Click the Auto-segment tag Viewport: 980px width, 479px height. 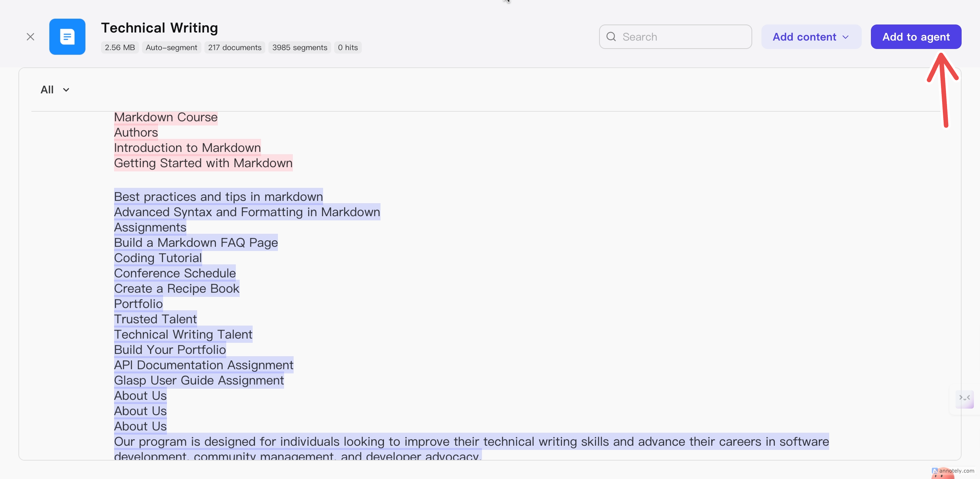171,47
